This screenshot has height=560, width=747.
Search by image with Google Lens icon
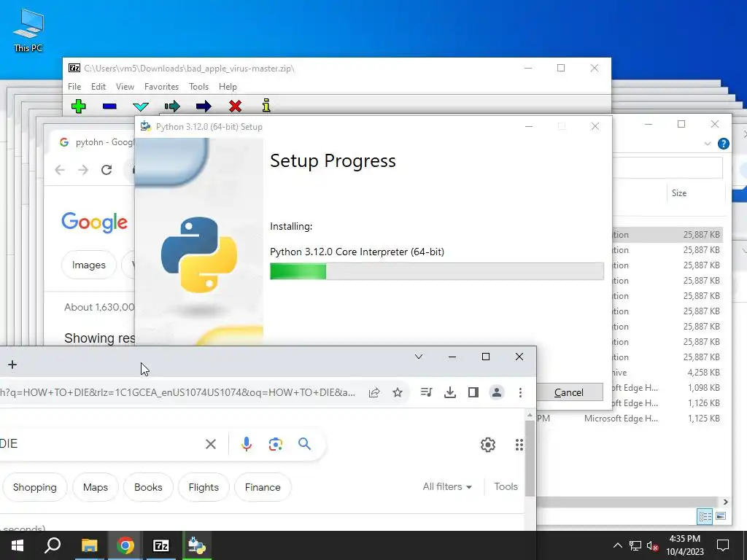point(275,444)
